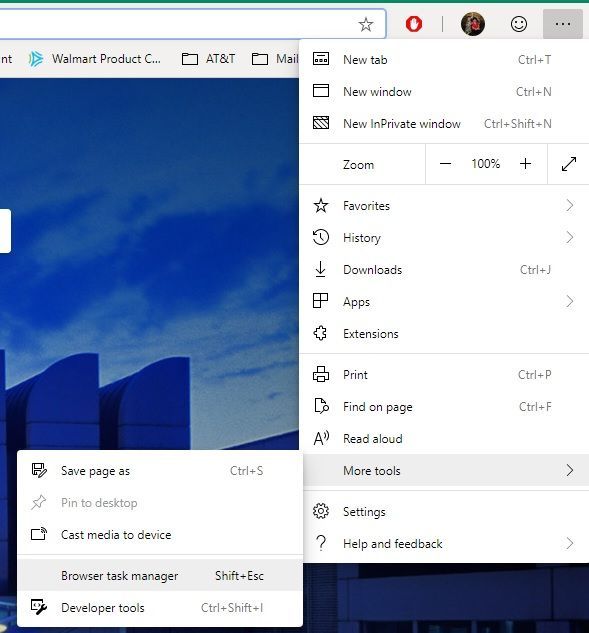Click the Settings gear icon

click(321, 511)
